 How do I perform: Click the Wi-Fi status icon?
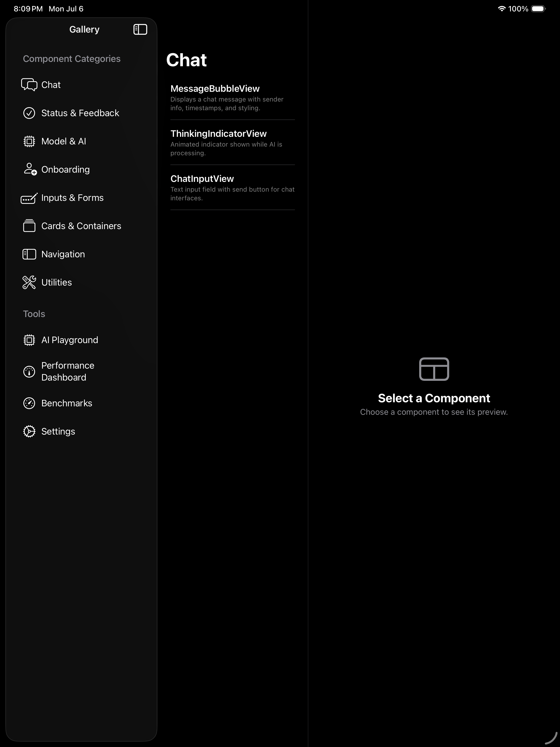tap(502, 9)
